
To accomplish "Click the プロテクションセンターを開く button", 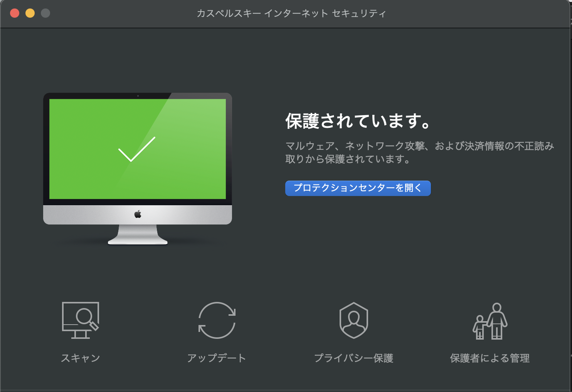I will 358,188.
